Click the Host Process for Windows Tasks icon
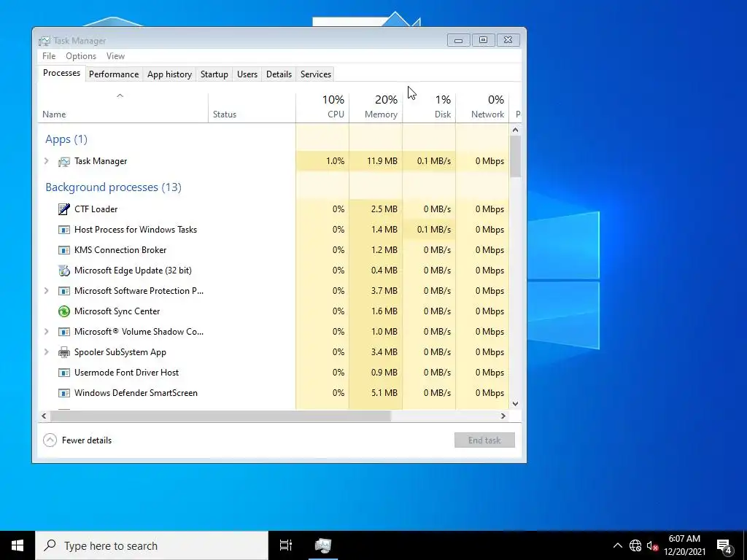Viewport: 747px width, 560px height. point(64,230)
